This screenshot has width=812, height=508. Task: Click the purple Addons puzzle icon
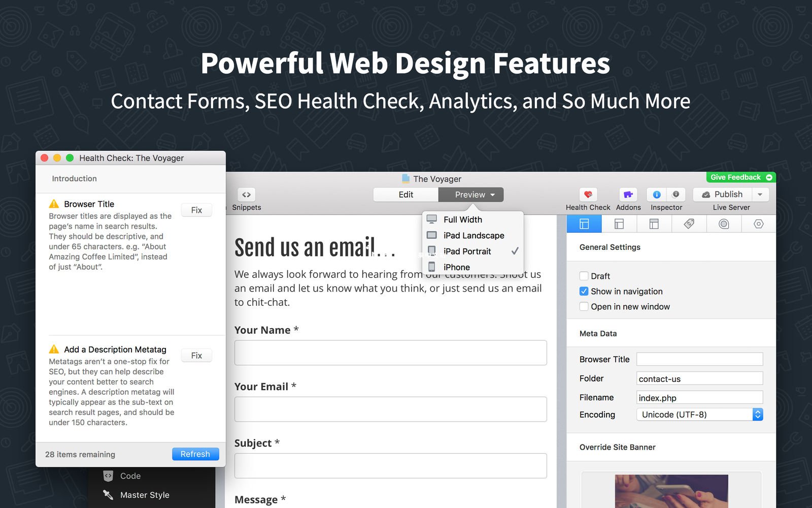click(x=628, y=195)
